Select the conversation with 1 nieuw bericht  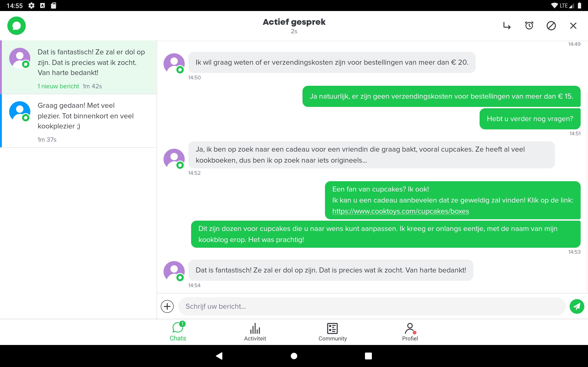pyautogui.click(x=78, y=67)
